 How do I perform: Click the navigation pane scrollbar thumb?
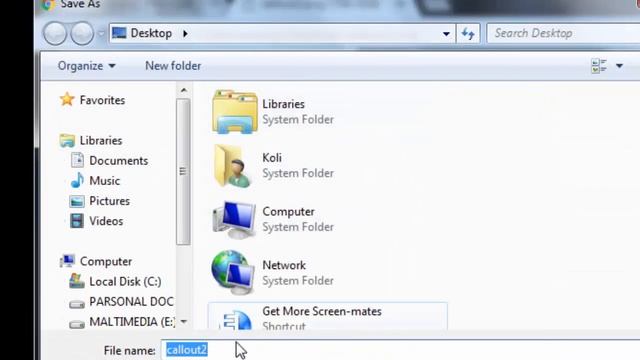[x=183, y=171]
